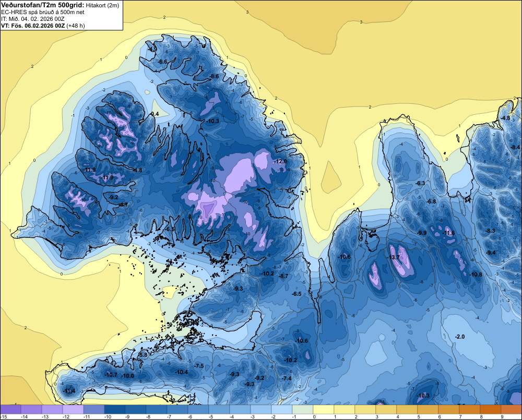
Task: Click the -10.7 temperature label
Action: click(x=111, y=375)
